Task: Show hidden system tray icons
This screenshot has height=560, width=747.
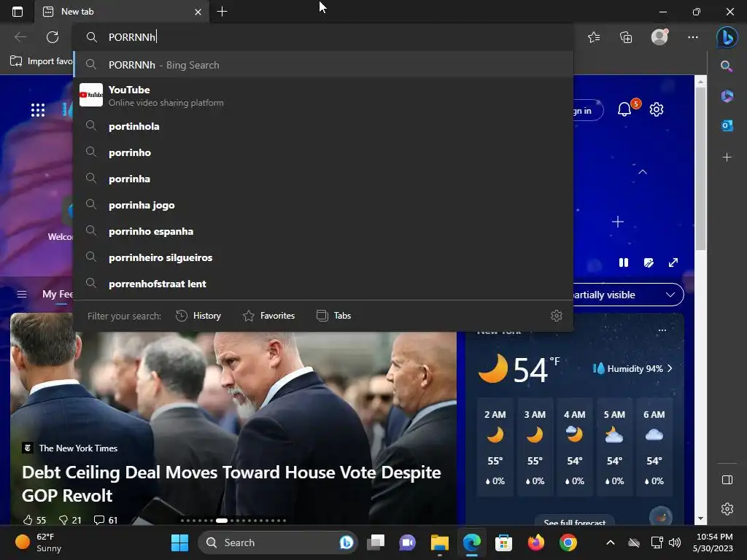Action: [611, 542]
